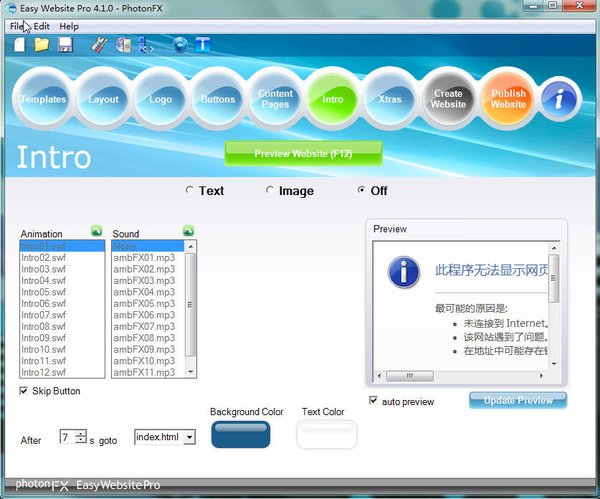Open settings with wrench and screwdriver icon
The height and width of the screenshot is (499, 600).
(x=99, y=45)
